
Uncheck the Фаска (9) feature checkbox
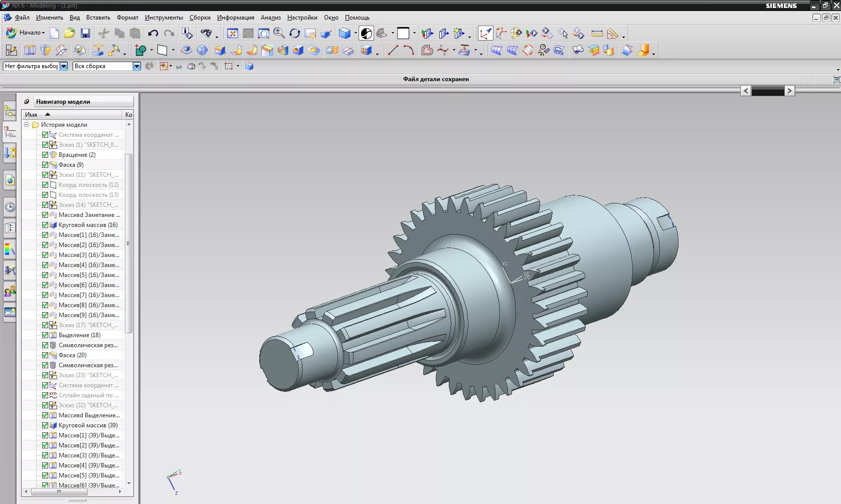[45, 165]
